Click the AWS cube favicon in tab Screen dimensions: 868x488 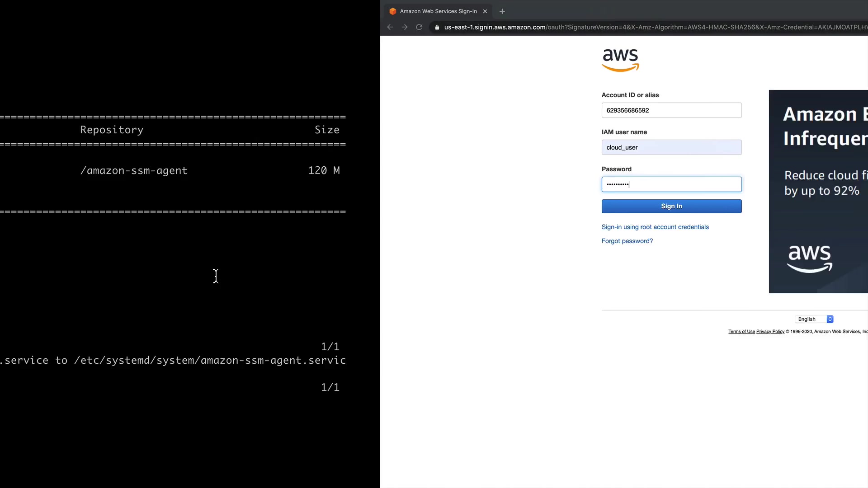point(393,11)
